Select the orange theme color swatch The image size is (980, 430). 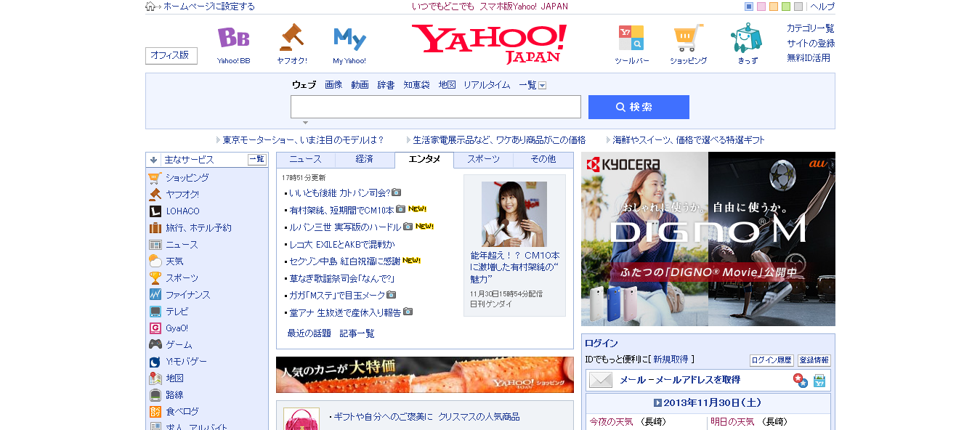(x=774, y=7)
